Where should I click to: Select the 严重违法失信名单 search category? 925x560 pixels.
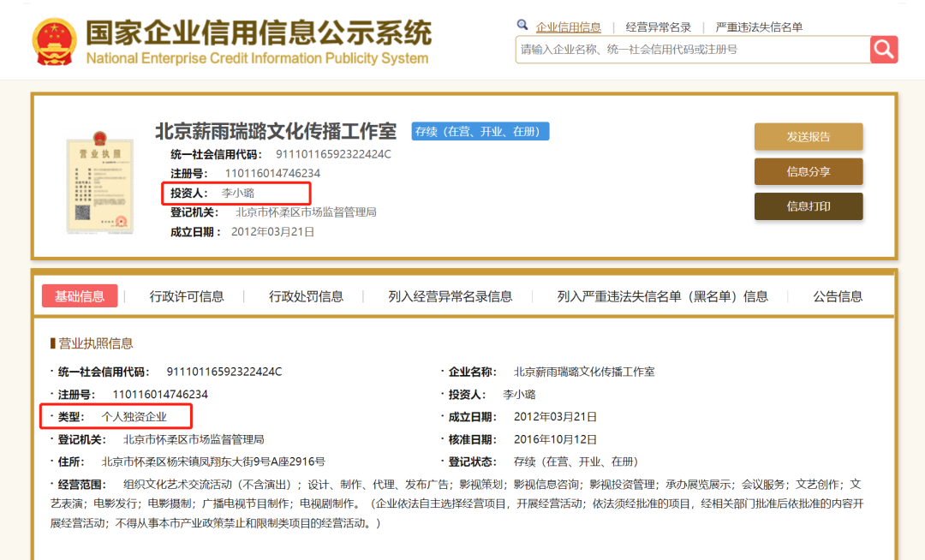[x=759, y=27]
